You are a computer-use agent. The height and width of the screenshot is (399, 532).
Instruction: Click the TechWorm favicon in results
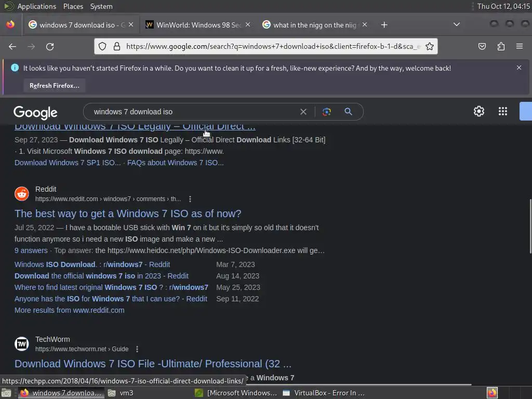(x=22, y=344)
